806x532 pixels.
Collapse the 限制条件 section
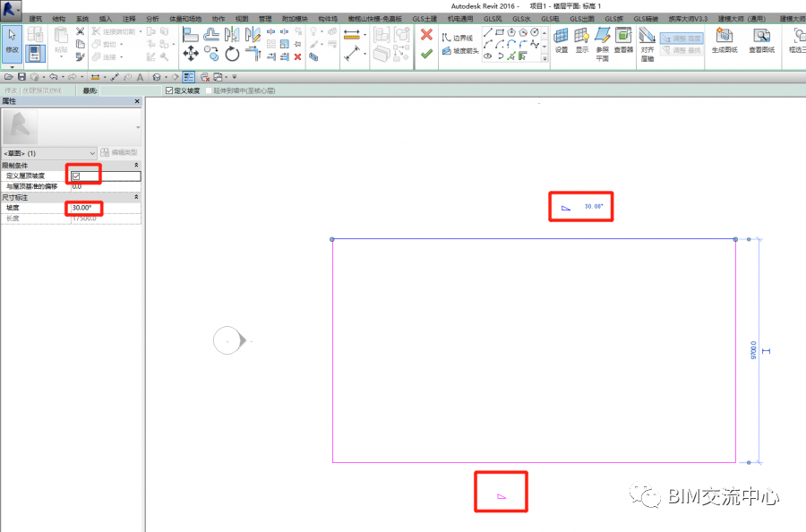coord(136,165)
